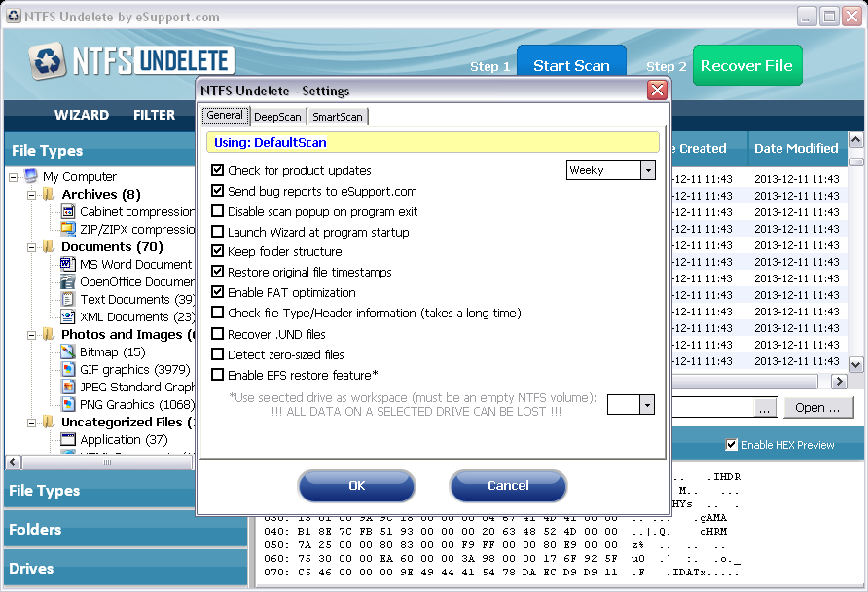Viewport: 868px width, 592px height.
Task: Collapse the Photos and Images node
Action: 32,335
